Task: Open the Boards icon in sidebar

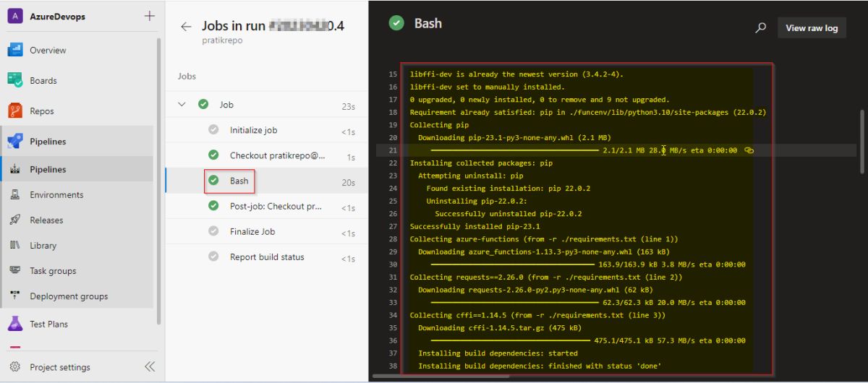Action: coord(15,80)
